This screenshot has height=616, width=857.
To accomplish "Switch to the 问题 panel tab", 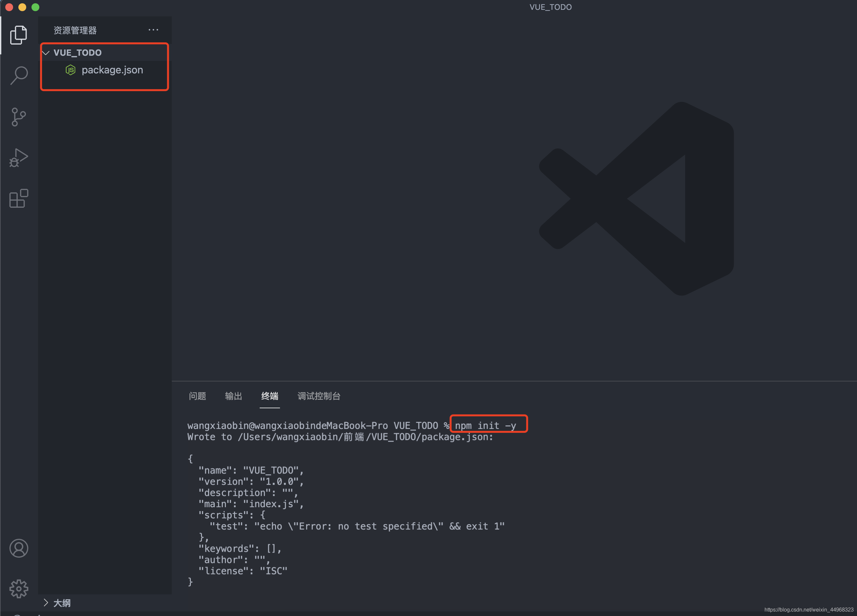I will tap(197, 396).
